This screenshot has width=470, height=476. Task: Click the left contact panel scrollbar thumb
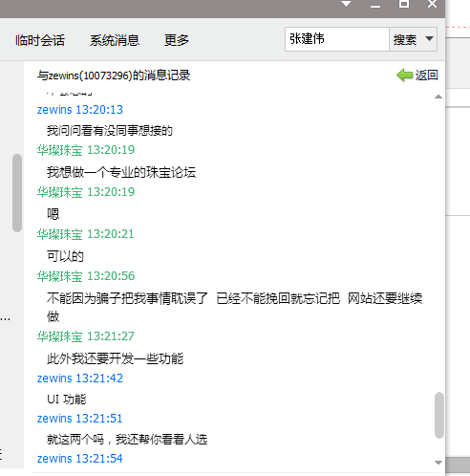[17, 193]
